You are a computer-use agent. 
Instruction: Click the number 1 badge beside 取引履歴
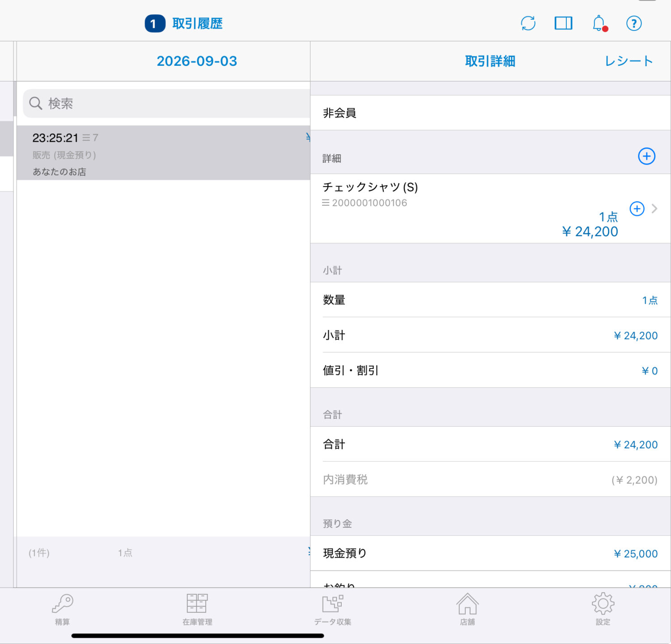click(x=155, y=24)
